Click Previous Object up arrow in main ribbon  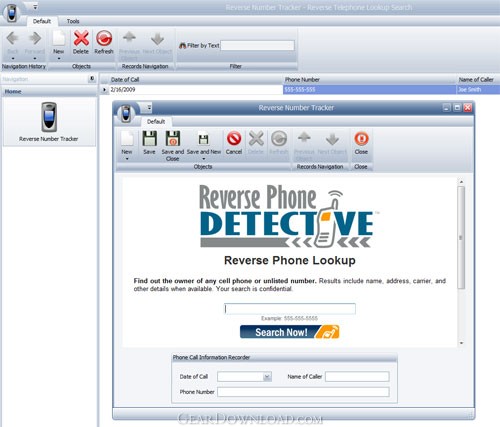tap(129, 37)
